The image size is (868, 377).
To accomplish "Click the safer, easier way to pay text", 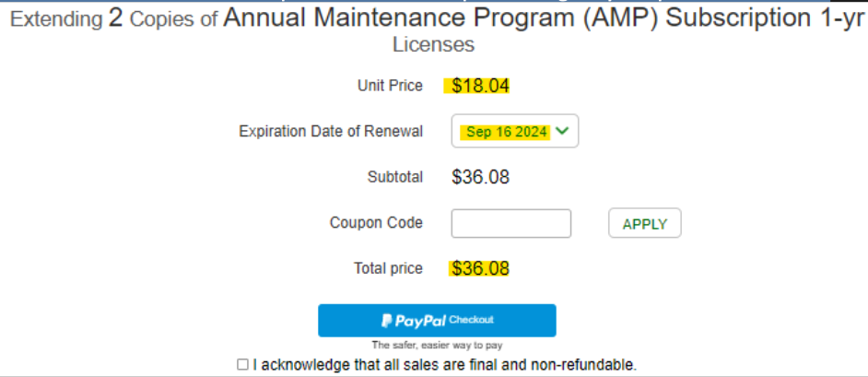I will coord(437,346).
